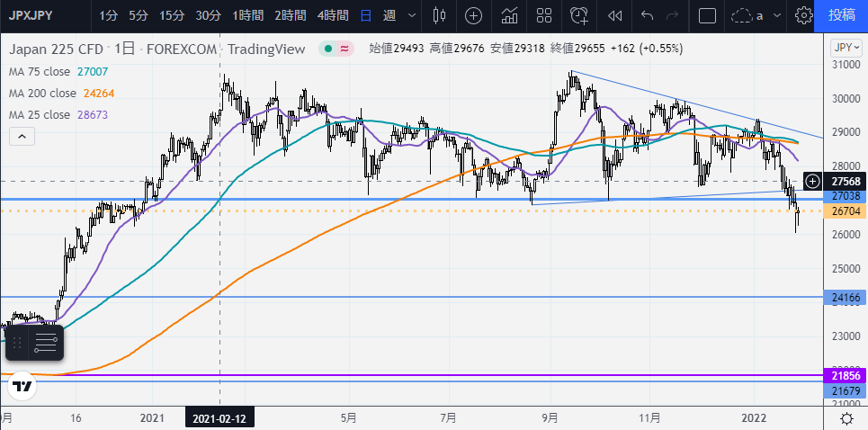The width and height of the screenshot is (868, 430).
Task: Expand the timeframe dropdown arrow
Action: (x=411, y=15)
